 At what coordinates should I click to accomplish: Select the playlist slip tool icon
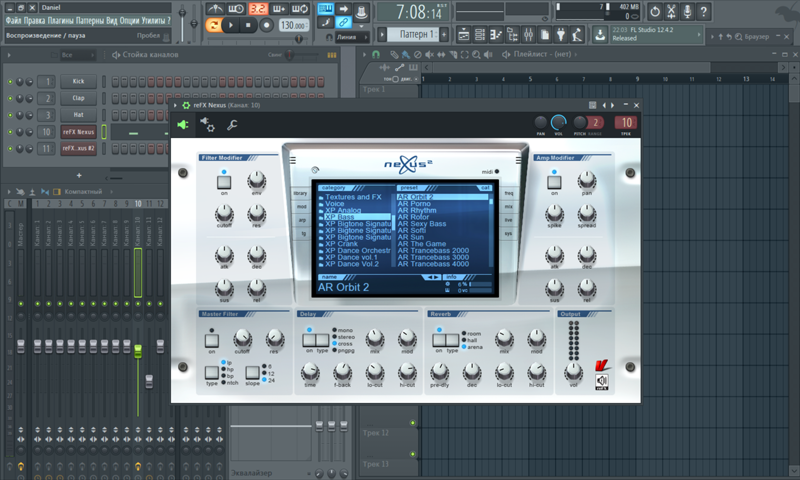(441, 55)
